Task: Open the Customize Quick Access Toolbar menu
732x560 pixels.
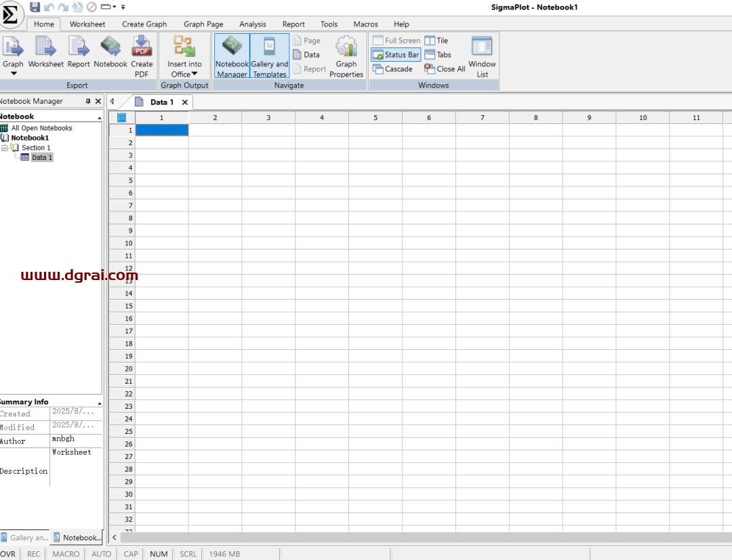Action: click(123, 7)
